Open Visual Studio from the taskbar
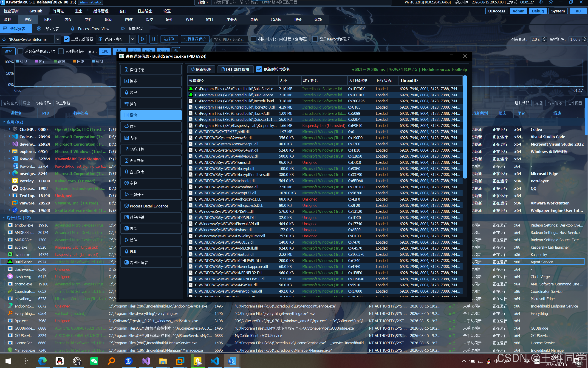This screenshot has height=368, width=588. tap(146, 361)
